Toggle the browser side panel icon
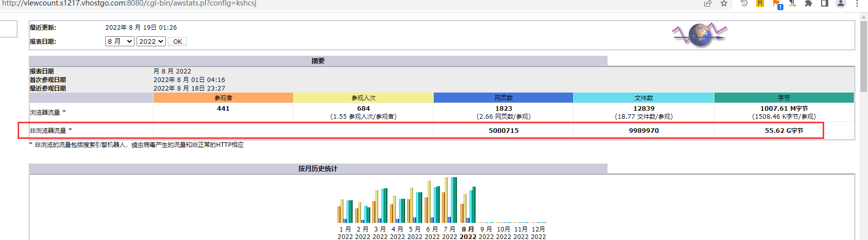Screen dimensions: 868x240 pyautogui.click(x=825, y=4)
